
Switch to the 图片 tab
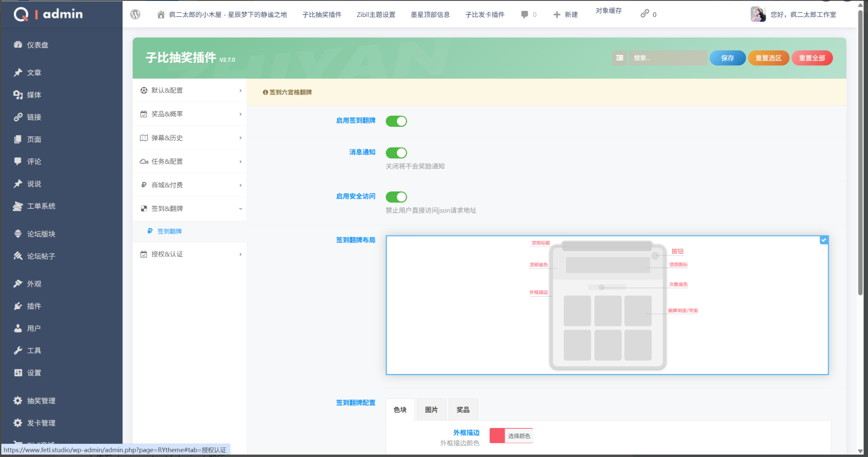click(432, 410)
